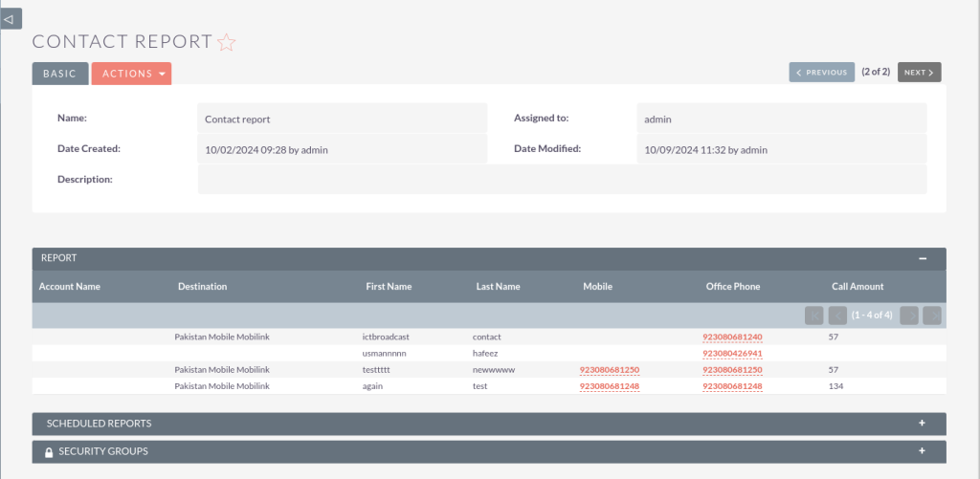Screen dimensions: 980x479
Task: Open mobile number 923080681250 link
Action: pyautogui.click(x=610, y=370)
